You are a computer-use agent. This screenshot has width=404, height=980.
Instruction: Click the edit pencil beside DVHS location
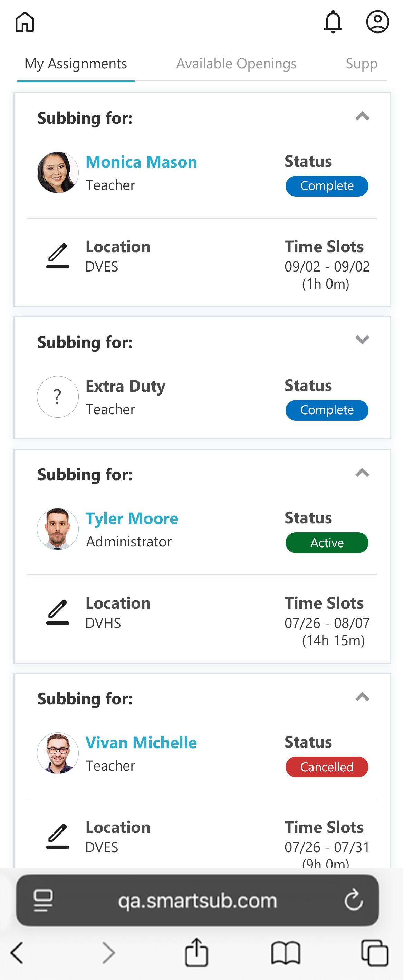(x=58, y=612)
